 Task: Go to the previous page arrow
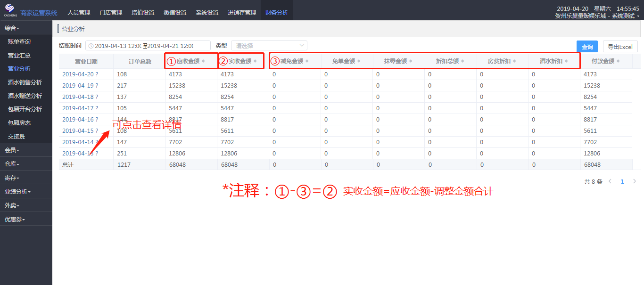610,181
